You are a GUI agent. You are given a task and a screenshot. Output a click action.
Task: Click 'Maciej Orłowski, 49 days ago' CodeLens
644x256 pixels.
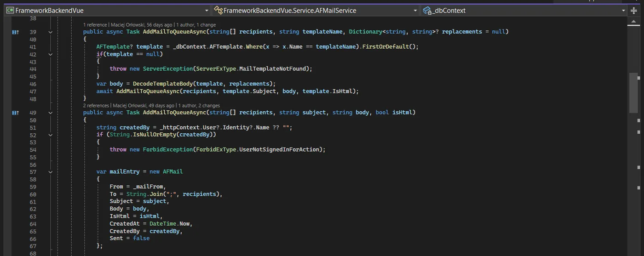[144, 105]
